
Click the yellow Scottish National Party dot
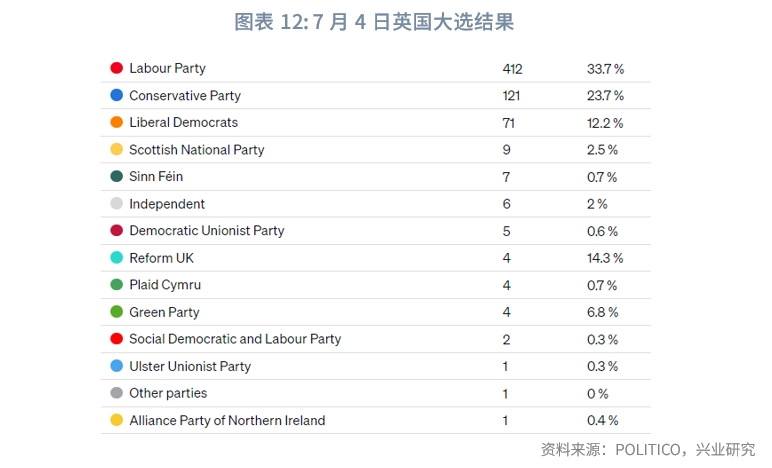[x=117, y=149]
